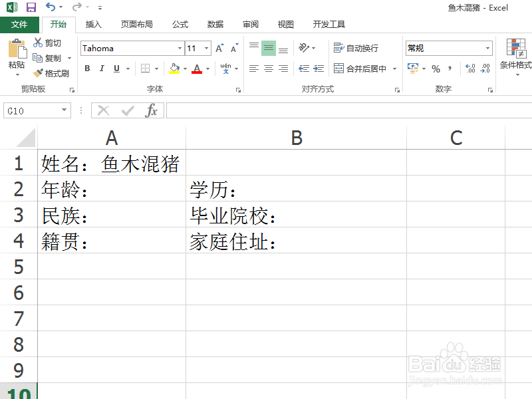
Task: Select cell containing 毕业院校:
Action: tap(296, 214)
